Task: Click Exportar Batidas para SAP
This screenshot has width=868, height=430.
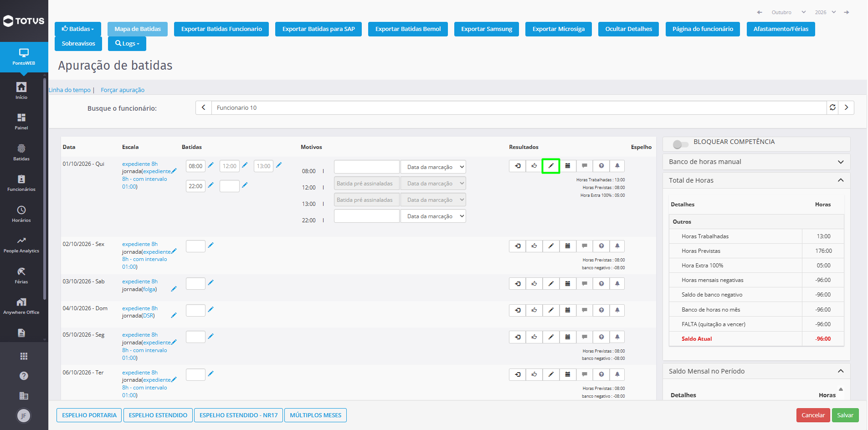Action: coord(318,29)
